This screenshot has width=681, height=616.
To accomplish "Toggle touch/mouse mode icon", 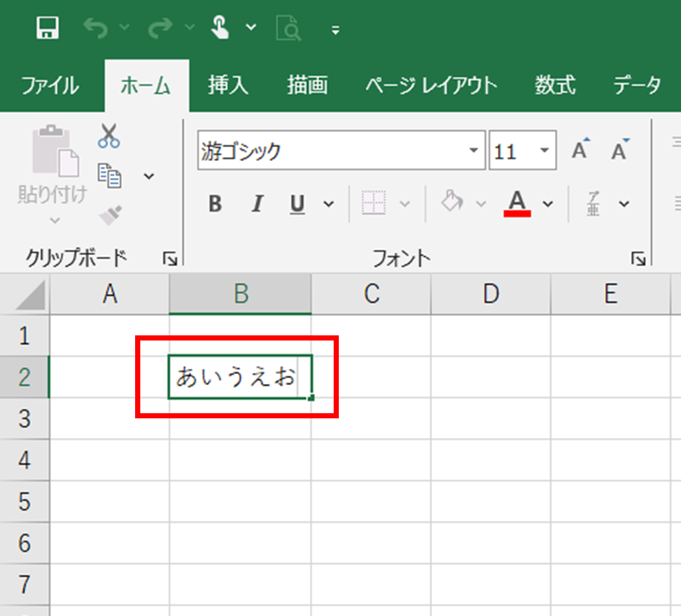I will pyautogui.click(x=221, y=28).
